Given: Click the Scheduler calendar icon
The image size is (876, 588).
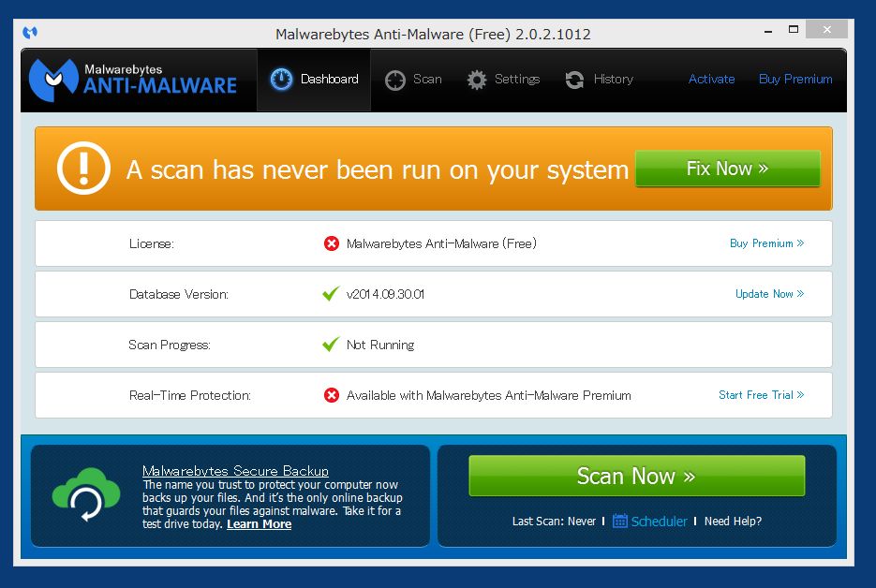Looking at the screenshot, I should [620, 521].
